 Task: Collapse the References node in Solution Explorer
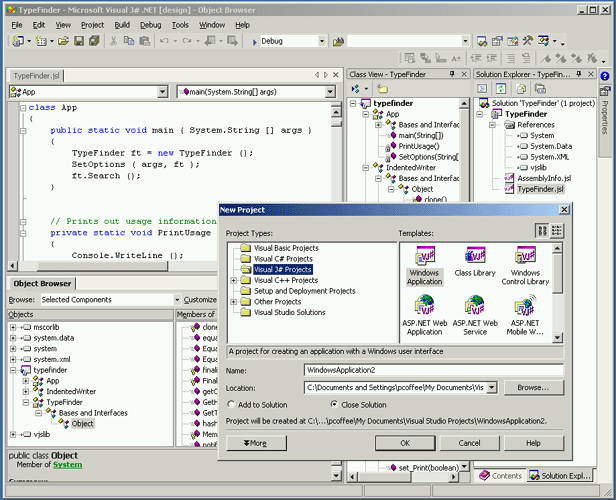[x=492, y=125]
